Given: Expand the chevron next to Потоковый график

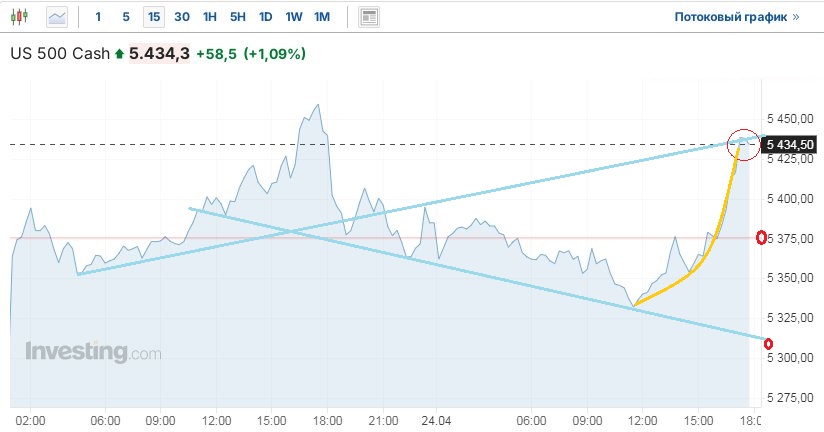Looking at the screenshot, I should tap(796, 17).
